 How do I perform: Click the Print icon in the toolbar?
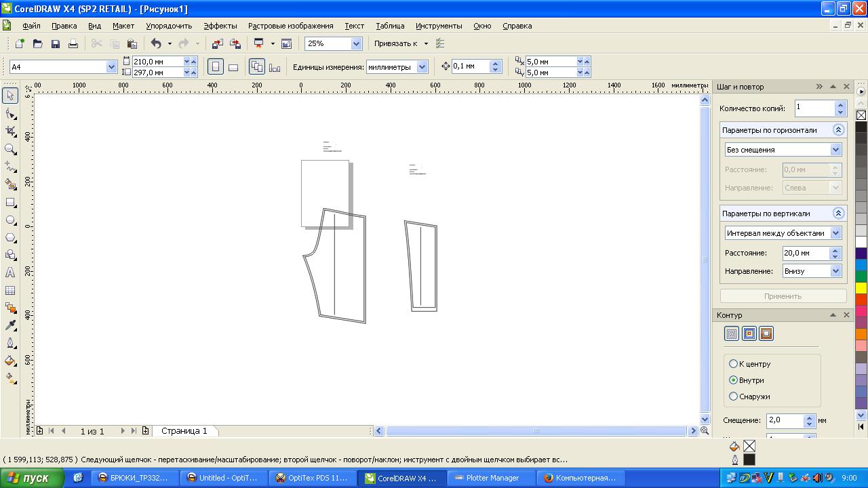(73, 44)
